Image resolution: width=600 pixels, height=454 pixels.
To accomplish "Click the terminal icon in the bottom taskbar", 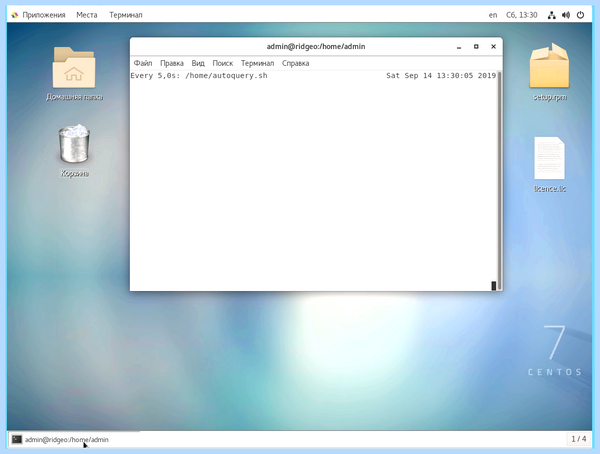I will [16, 439].
